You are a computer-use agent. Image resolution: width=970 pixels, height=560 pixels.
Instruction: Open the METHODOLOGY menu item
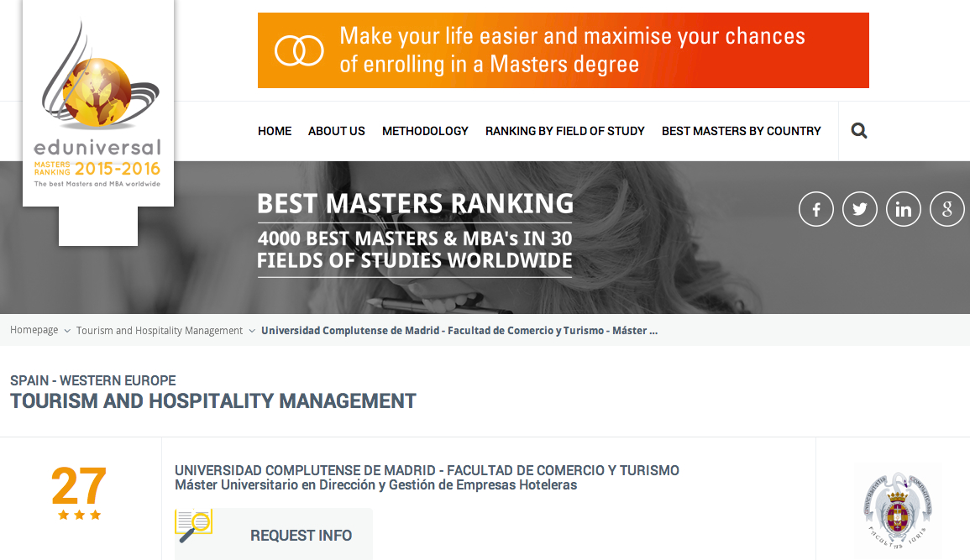pyautogui.click(x=425, y=131)
